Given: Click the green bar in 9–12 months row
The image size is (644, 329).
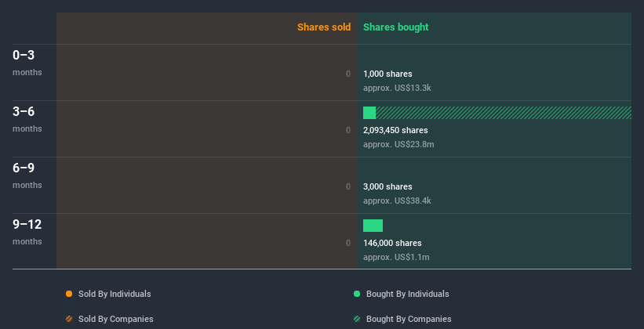Looking at the screenshot, I should pyautogui.click(x=373, y=226).
